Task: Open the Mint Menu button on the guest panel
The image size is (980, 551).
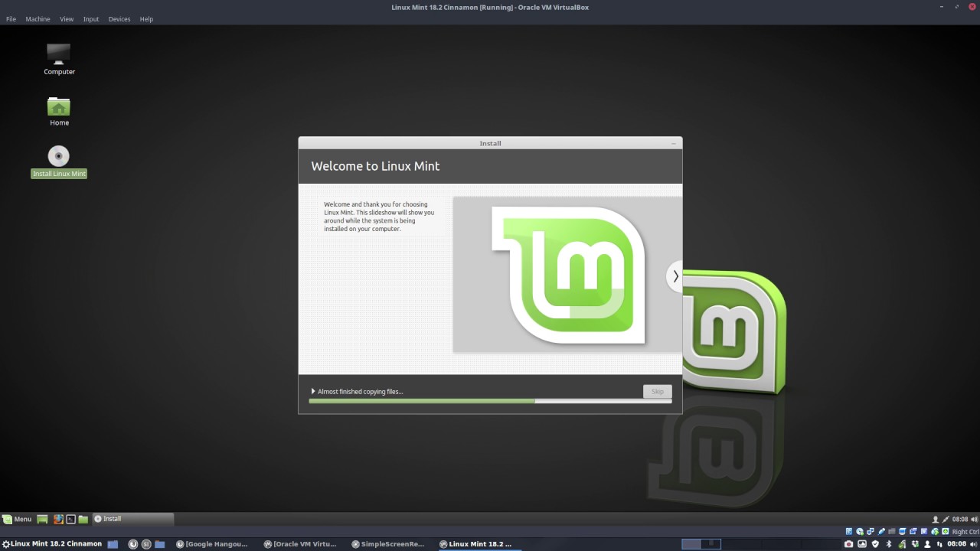Action: click(17, 519)
